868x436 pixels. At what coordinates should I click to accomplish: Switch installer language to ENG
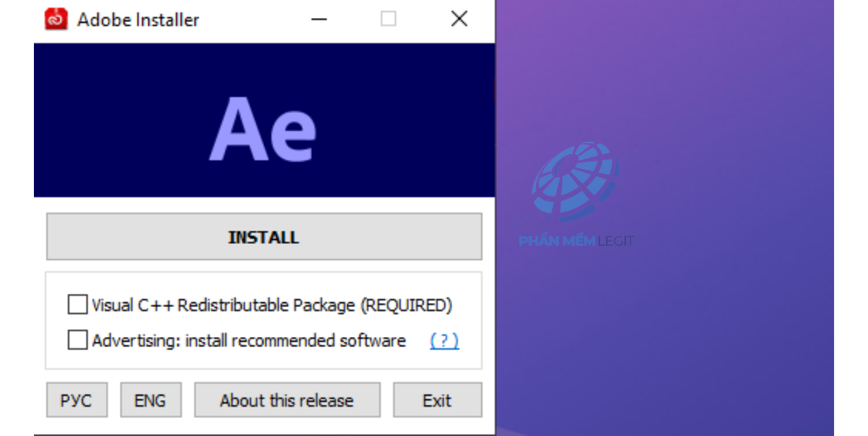coord(150,400)
